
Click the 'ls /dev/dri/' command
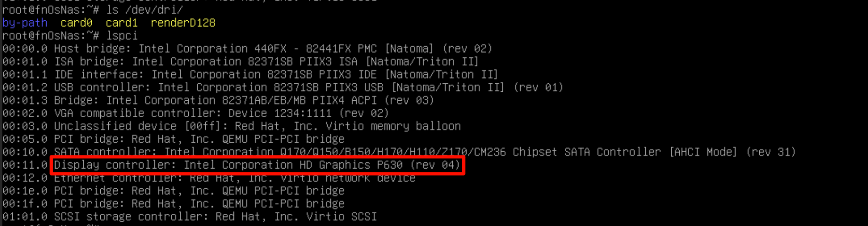click(145, 10)
